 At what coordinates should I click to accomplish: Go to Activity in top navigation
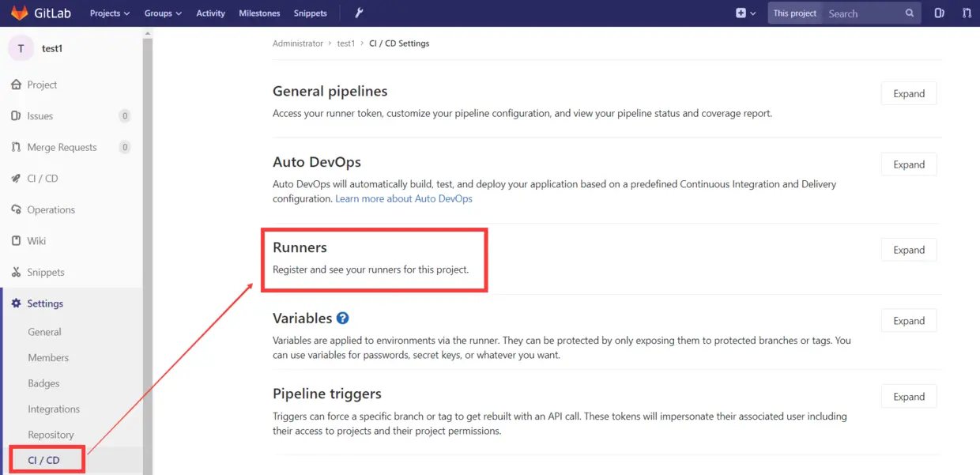point(210,13)
